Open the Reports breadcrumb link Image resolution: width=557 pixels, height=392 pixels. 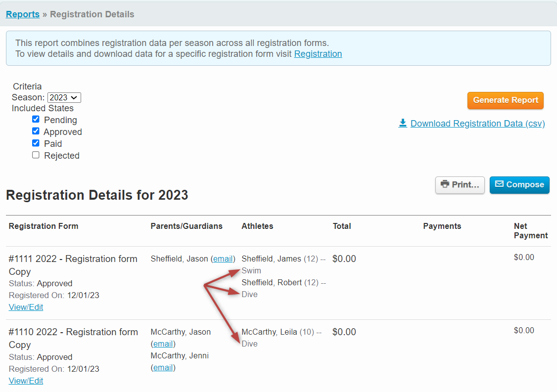point(23,14)
